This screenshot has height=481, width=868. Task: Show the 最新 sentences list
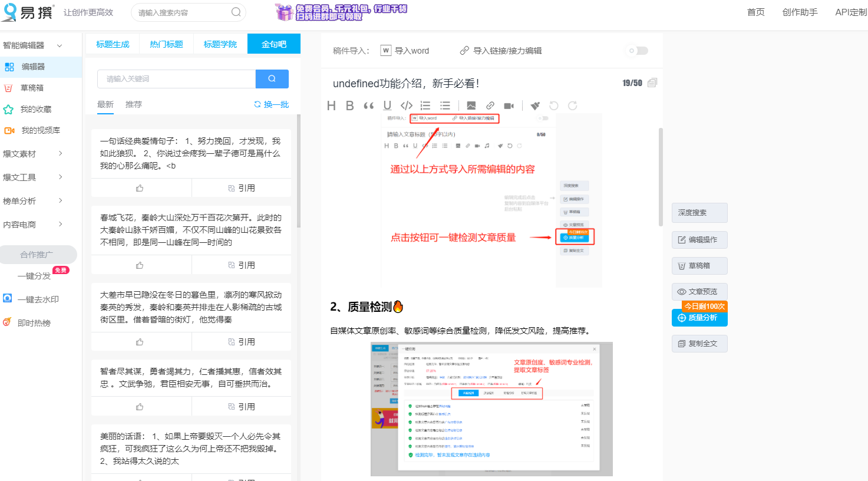click(105, 104)
